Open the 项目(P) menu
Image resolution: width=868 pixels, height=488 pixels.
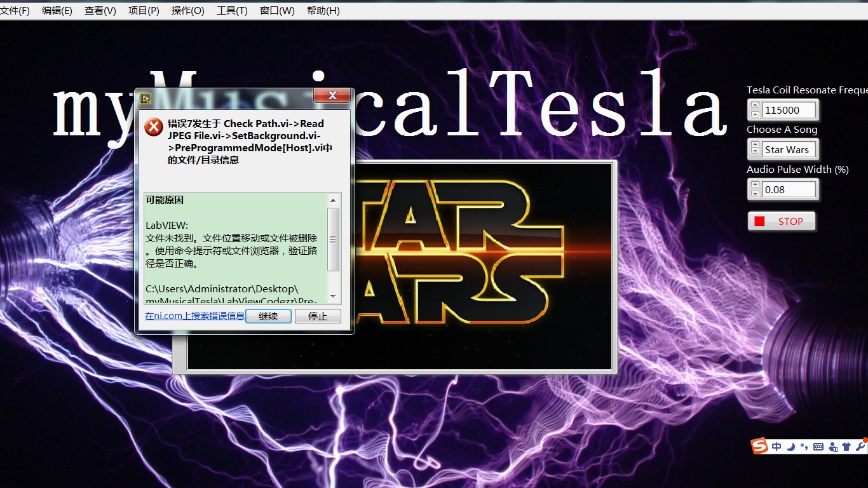pyautogui.click(x=144, y=11)
